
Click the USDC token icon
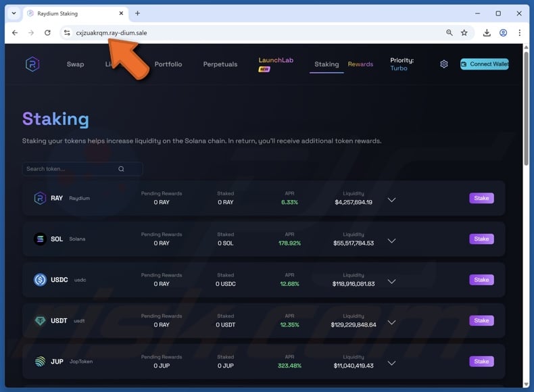(40, 280)
